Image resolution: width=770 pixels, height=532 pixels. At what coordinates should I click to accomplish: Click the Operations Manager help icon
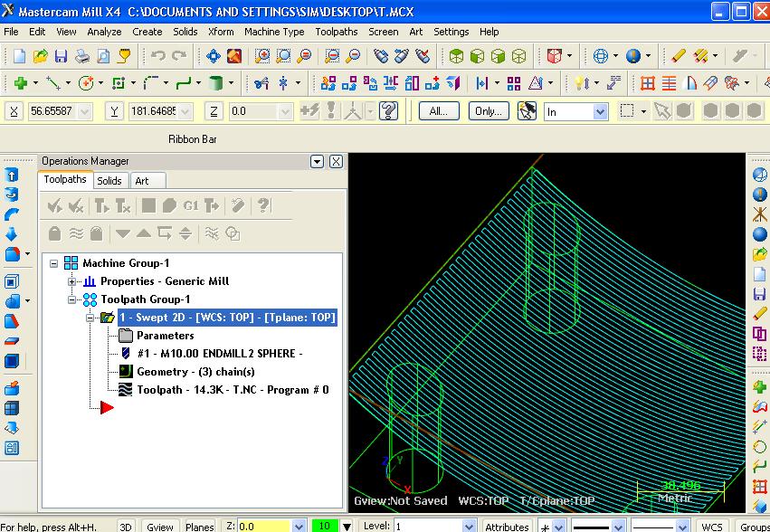pos(263,205)
